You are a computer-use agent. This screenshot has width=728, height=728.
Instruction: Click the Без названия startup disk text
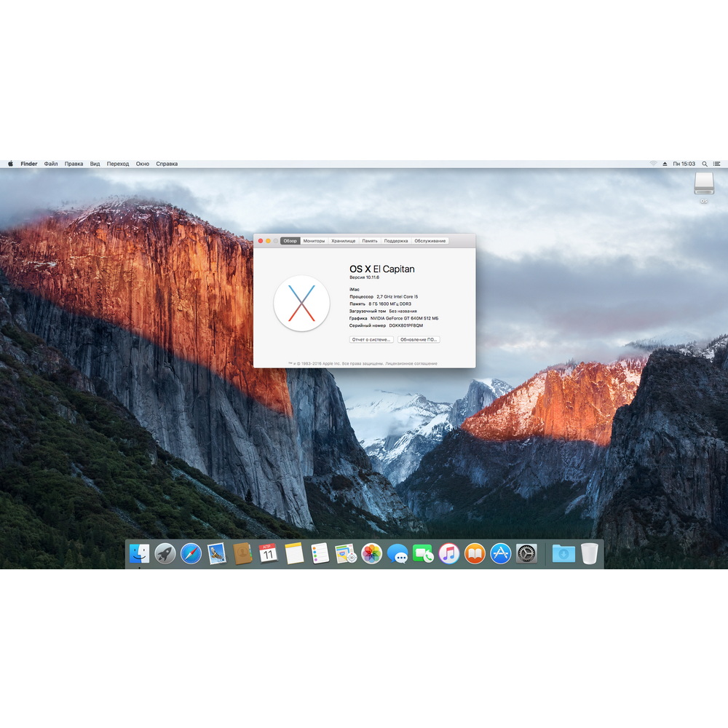403,311
